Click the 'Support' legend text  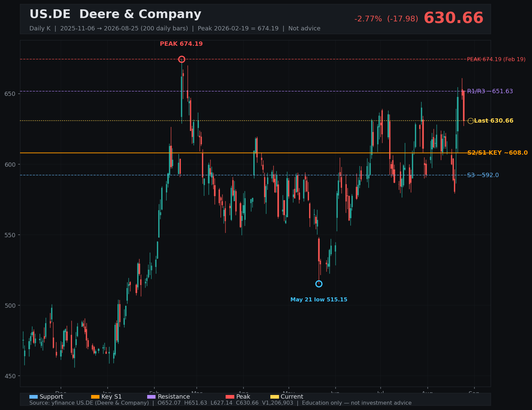pyautogui.click(x=51, y=397)
